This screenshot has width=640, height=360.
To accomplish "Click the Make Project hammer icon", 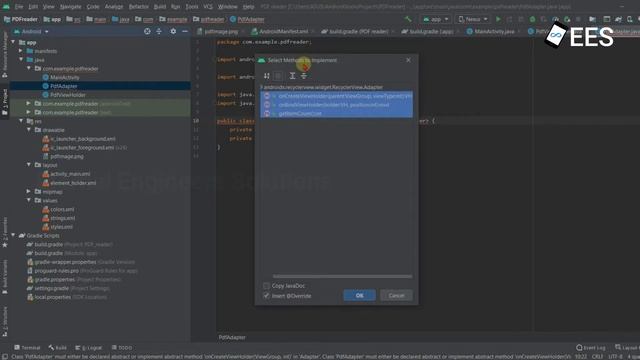I will pyautogui.click(x=408, y=19).
